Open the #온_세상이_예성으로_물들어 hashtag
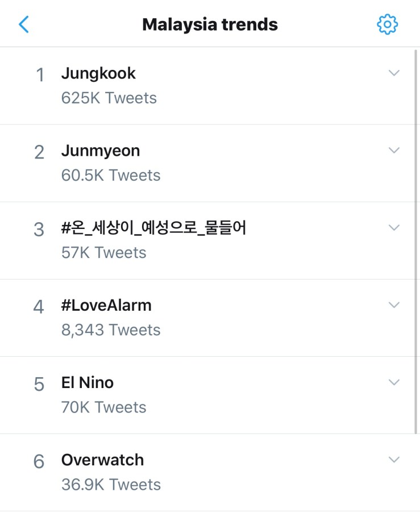The width and height of the screenshot is (420, 513). [153, 228]
